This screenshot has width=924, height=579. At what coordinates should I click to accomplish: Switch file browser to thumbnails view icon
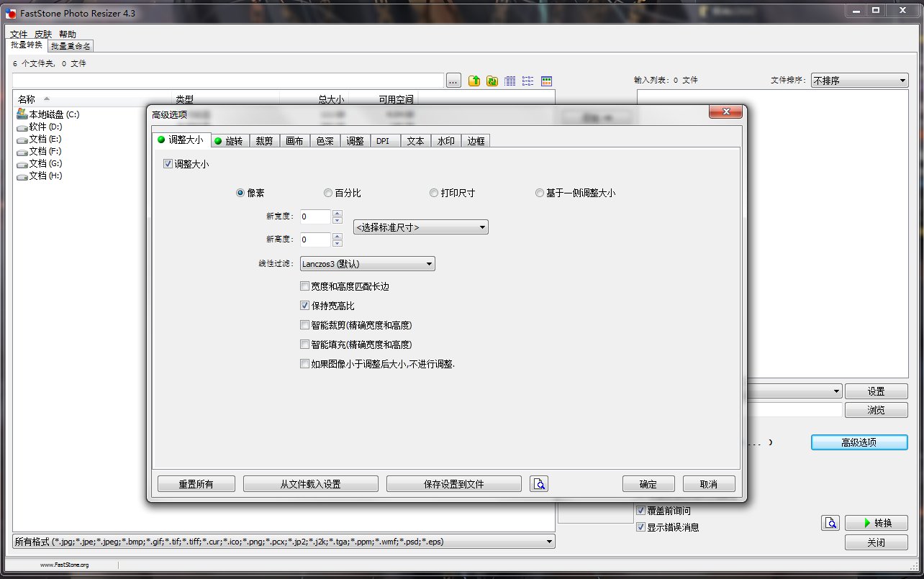(x=546, y=81)
